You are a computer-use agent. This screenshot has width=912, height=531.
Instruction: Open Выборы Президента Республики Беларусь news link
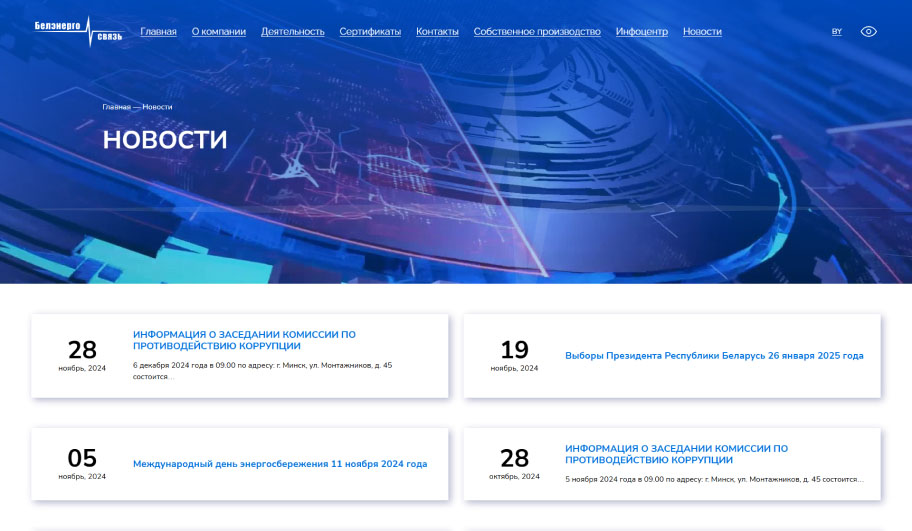(x=714, y=356)
